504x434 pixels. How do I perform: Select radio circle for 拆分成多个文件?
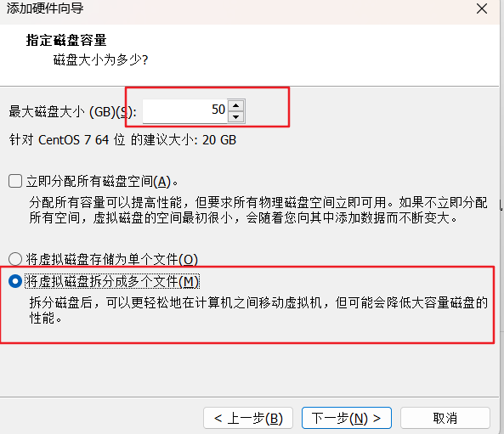[x=15, y=281]
